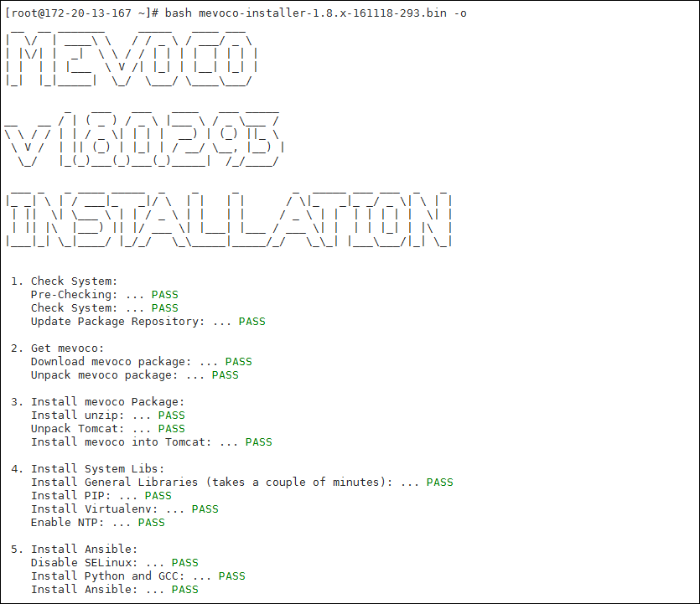This screenshot has height=604, width=700.
Task: Click the PASS status beside Update Package Repository
Action: pos(251,321)
